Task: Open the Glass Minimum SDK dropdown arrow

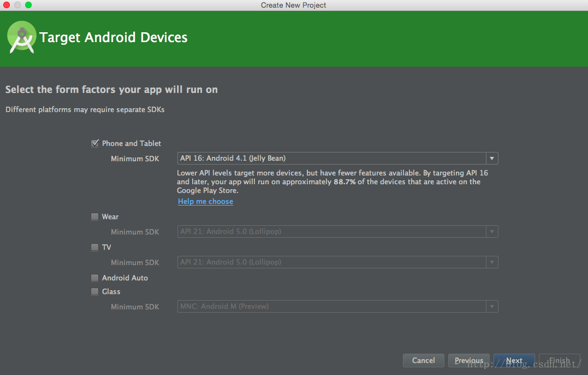Action: (492, 307)
